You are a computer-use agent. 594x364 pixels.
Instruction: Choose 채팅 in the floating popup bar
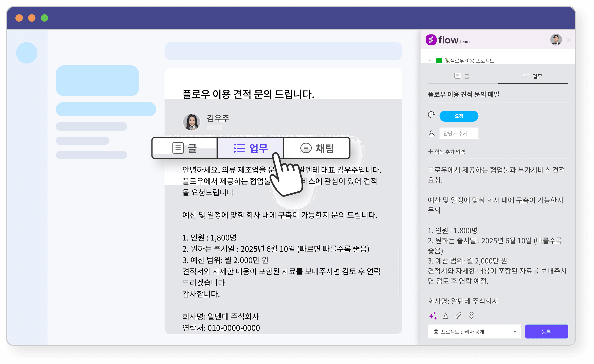coord(317,148)
